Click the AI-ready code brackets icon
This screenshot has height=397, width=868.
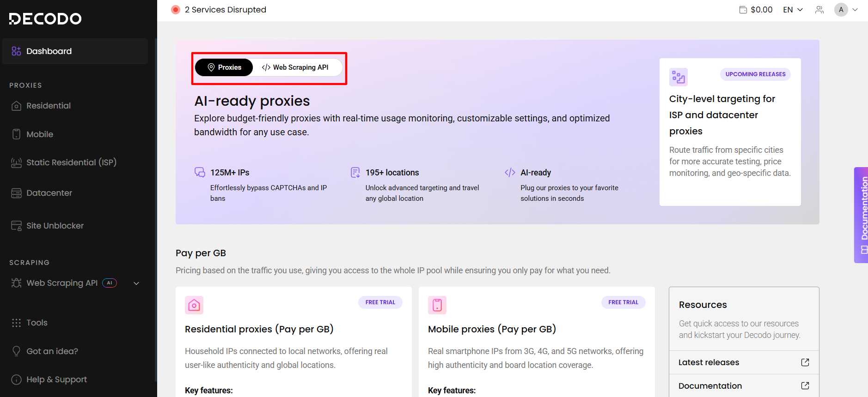tap(510, 173)
